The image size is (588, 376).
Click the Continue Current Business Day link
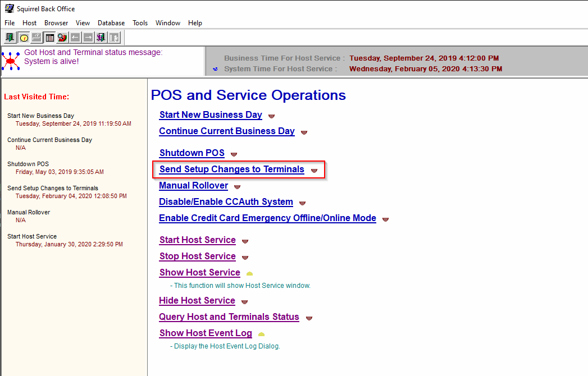coord(227,131)
